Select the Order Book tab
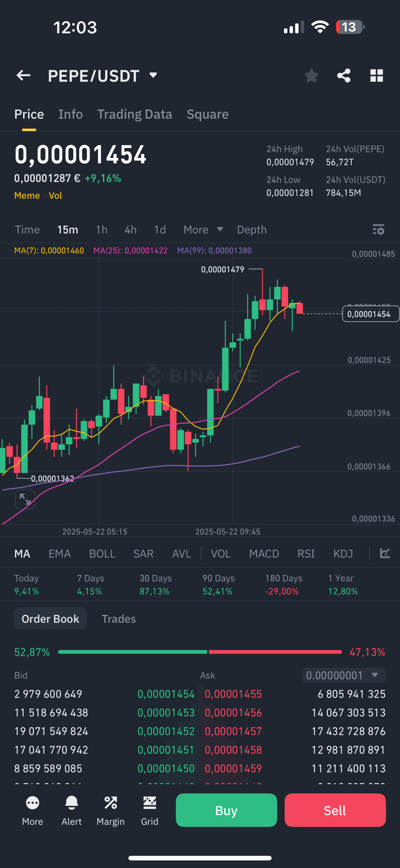Image resolution: width=400 pixels, height=868 pixels. tap(50, 619)
